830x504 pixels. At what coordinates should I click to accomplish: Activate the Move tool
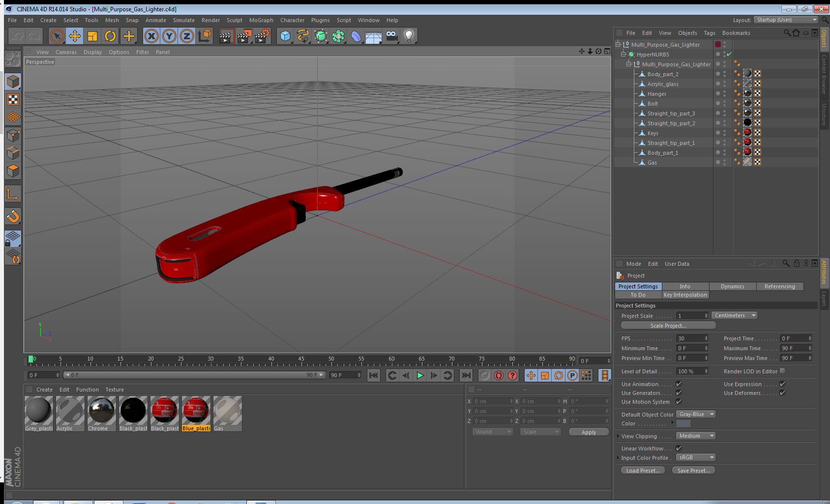(x=75, y=36)
